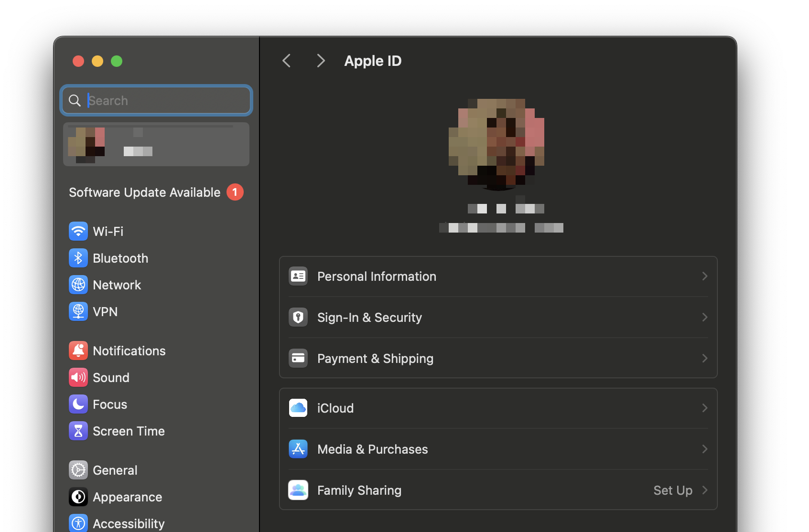Select Notifications label in sidebar

click(x=129, y=351)
